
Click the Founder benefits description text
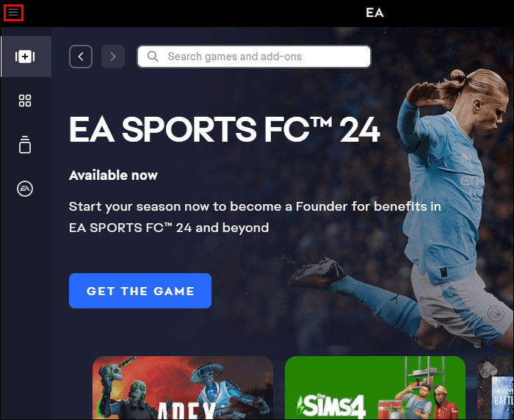tap(255, 217)
